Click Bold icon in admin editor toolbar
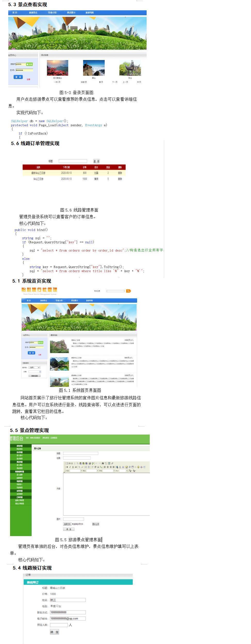 [67, 467]
